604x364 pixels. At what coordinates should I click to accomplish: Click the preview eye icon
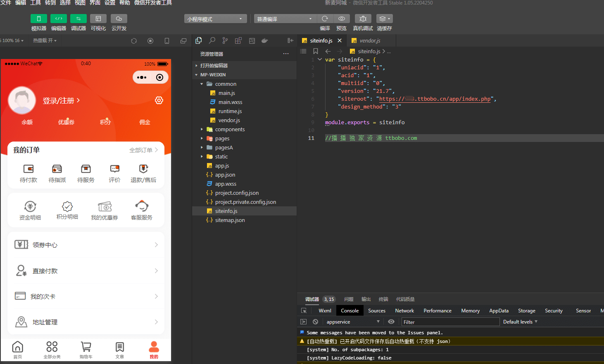coord(341,19)
